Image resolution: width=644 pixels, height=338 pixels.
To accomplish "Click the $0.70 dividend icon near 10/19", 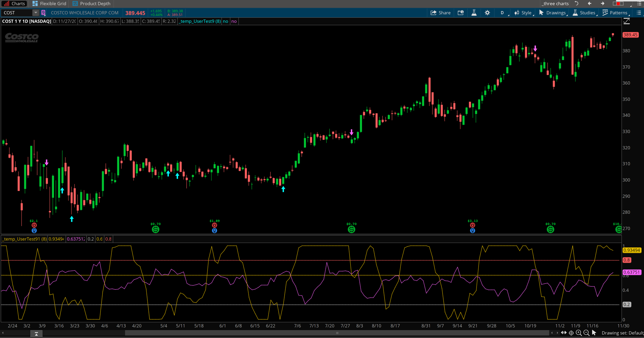I will (551, 229).
